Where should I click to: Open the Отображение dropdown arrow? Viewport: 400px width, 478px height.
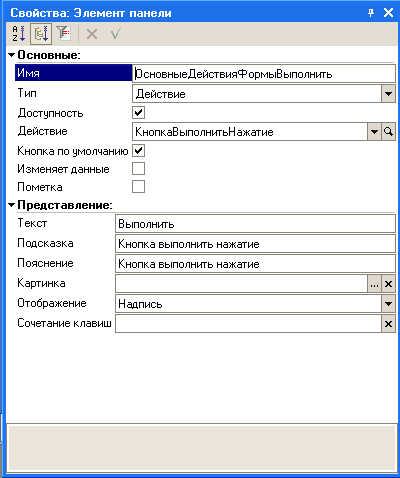388,304
